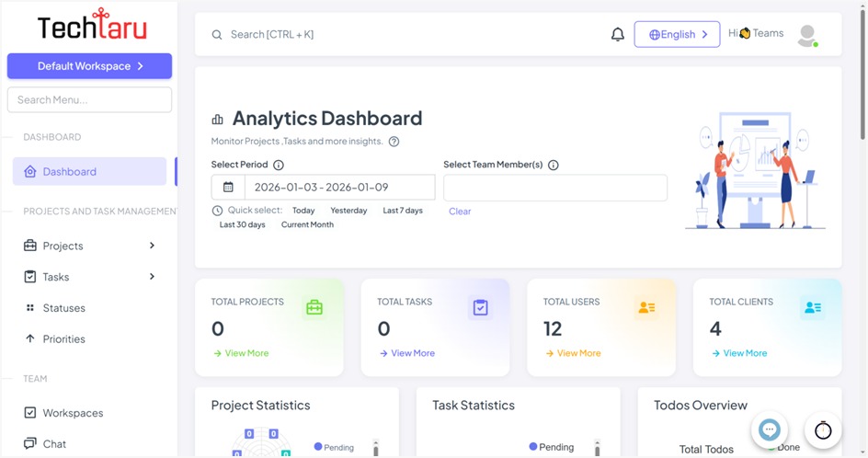Click the help icon after dashboard subtitle
The image size is (868, 458).
[x=394, y=142]
